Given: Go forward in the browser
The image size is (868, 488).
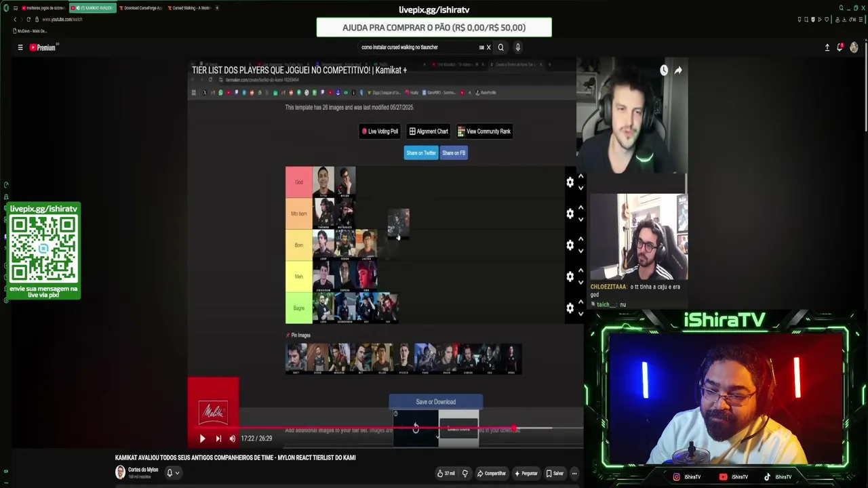Looking at the screenshot, I should click(22, 20).
